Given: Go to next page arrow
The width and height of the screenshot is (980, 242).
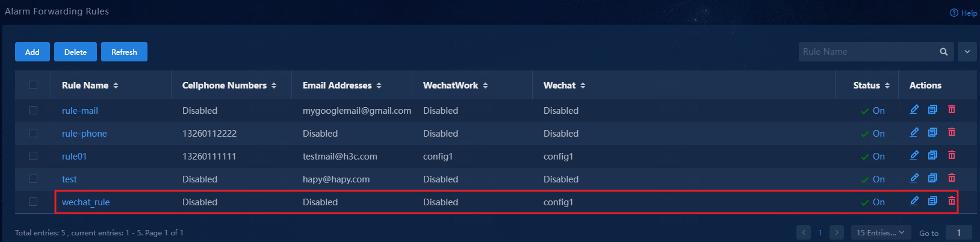Looking at the screenshot, I should pyautogui.click(x=837, y=232).
